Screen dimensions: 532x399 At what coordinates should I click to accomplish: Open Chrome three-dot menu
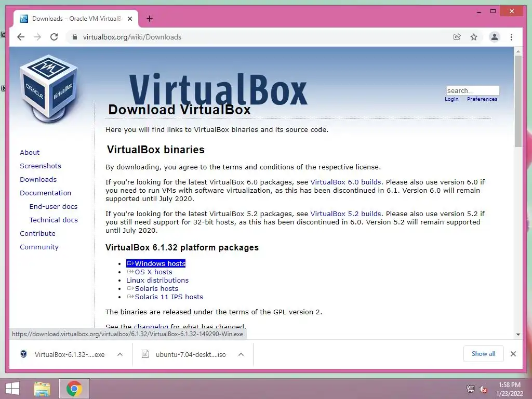point(511,37)
